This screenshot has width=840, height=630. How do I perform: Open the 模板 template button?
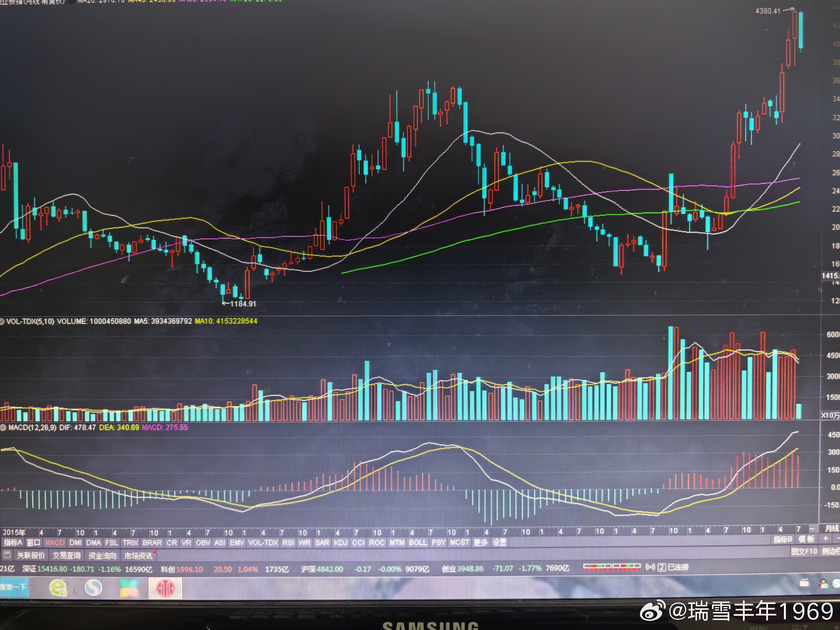(806, 539)
